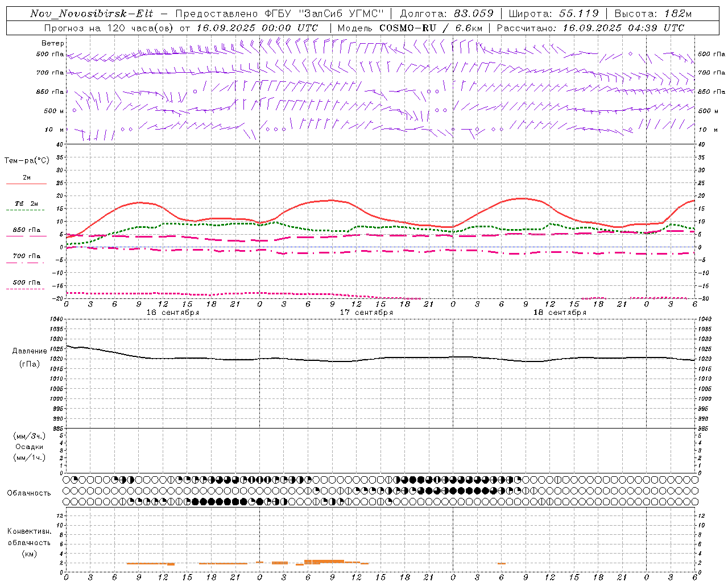Click the Тем-ра(°C) axis title
This screenshot has width=728, height=582.
click(x=27, y=161)
